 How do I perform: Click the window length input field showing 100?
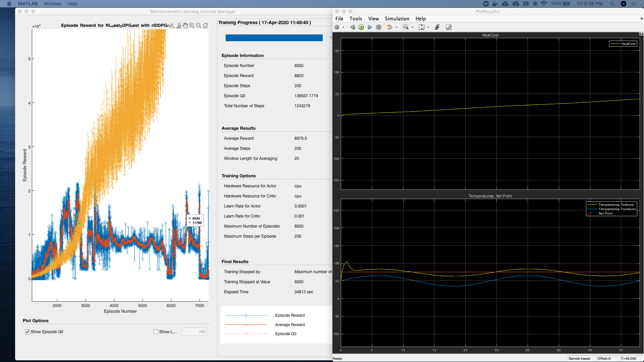point(195,332)
